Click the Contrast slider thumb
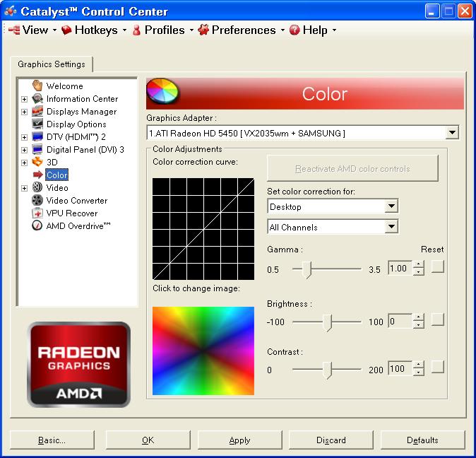 point(327,370)
